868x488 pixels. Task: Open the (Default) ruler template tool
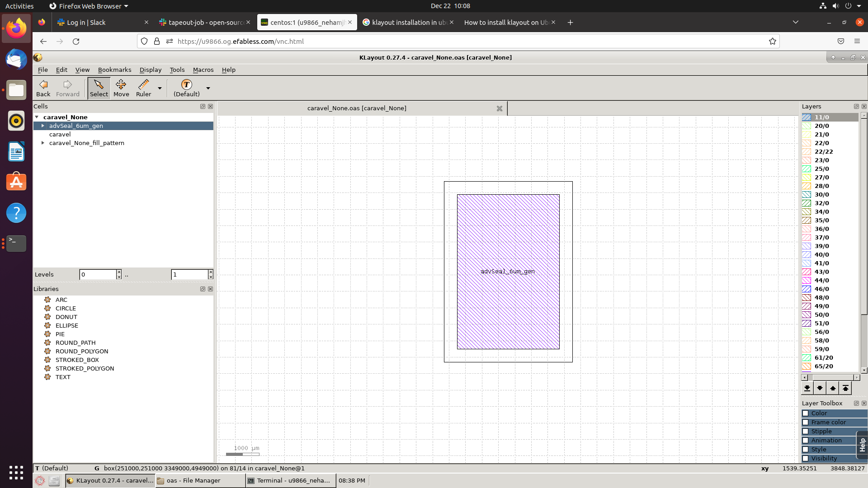(186, 87)
